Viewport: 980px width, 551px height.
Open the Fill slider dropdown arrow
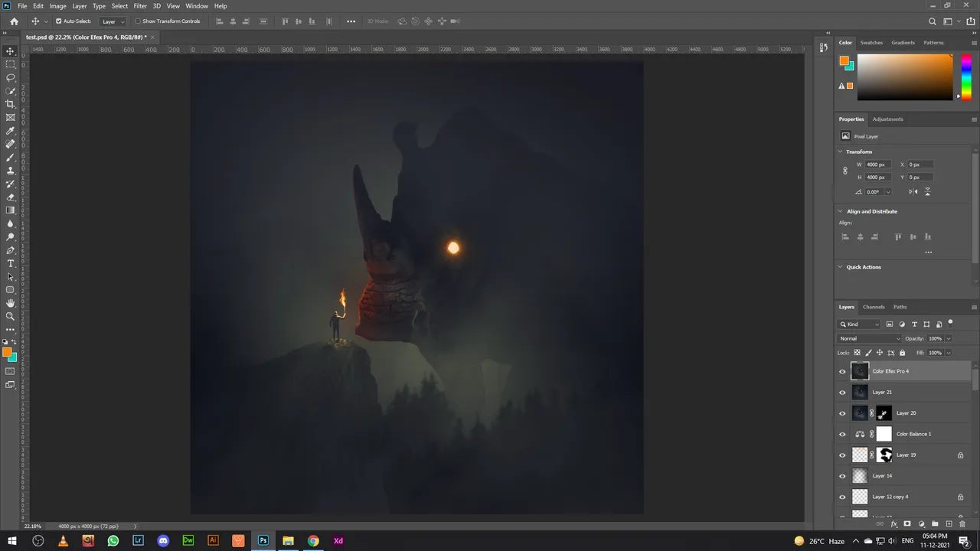[949, 353]
